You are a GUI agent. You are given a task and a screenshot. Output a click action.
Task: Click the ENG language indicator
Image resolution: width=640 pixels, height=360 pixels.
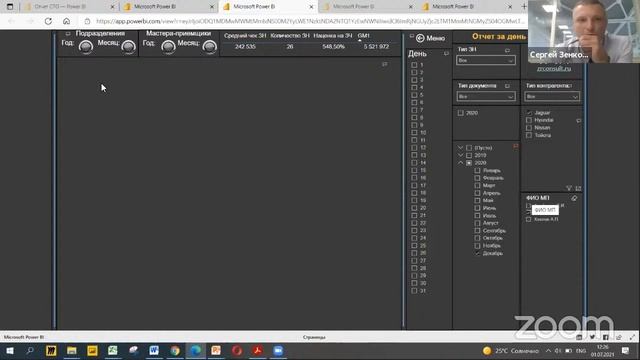coord(581,351)
